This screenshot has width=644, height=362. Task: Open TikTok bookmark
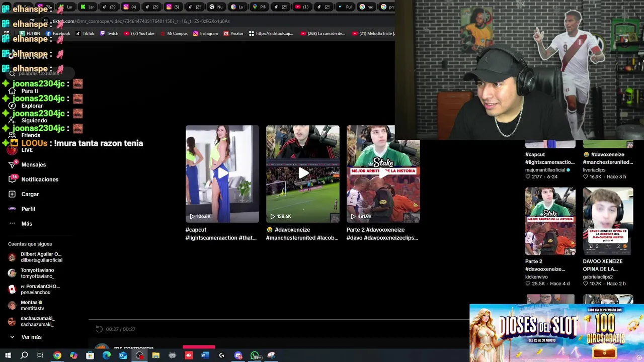[x=85, y=34]
